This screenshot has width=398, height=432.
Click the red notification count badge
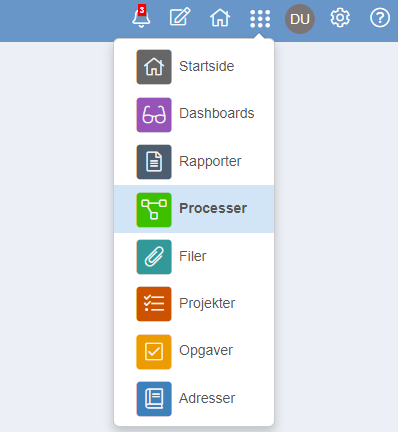point(142,10)
